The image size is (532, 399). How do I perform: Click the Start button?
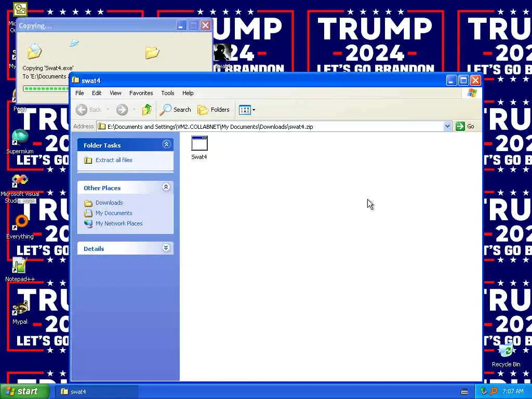(x=24, y=392)
